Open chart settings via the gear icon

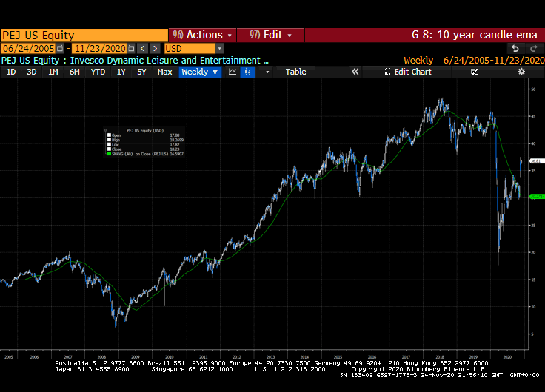(521, 72)
